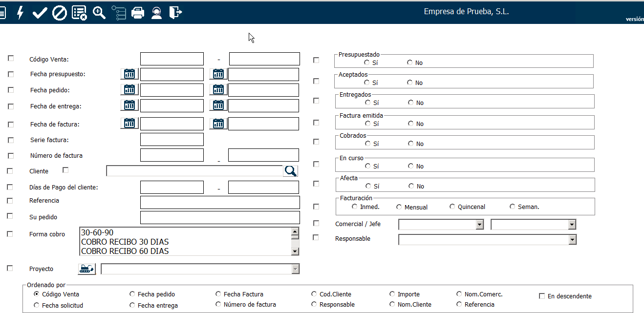Click the Proyecto excavator icon button

pyautogui.click(x=87, y=269)
